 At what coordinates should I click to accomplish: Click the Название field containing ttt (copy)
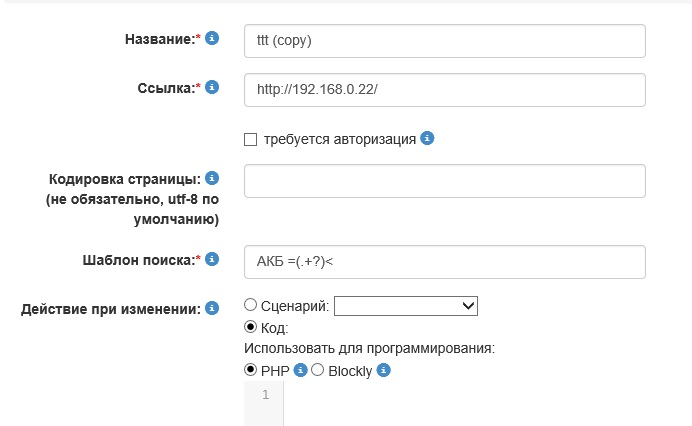coord(444,41)
